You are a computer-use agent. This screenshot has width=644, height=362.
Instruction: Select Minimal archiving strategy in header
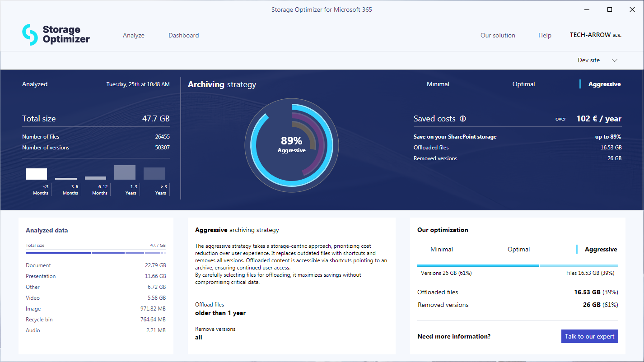coord(438,84)
